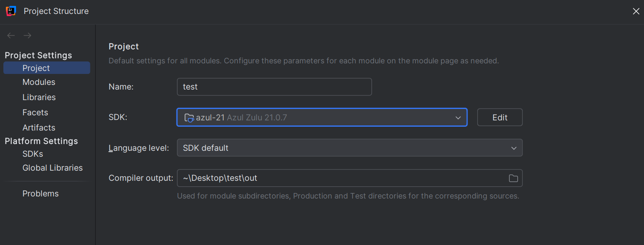
Task: Click the Edit button next to SDK
Action: pos(500,117)
